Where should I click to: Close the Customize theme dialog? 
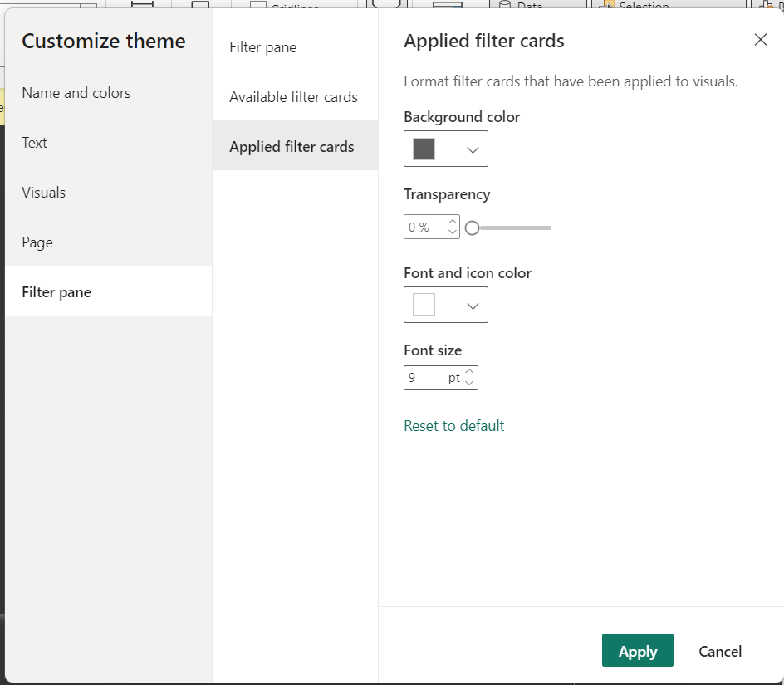click(x=760, y=40)
